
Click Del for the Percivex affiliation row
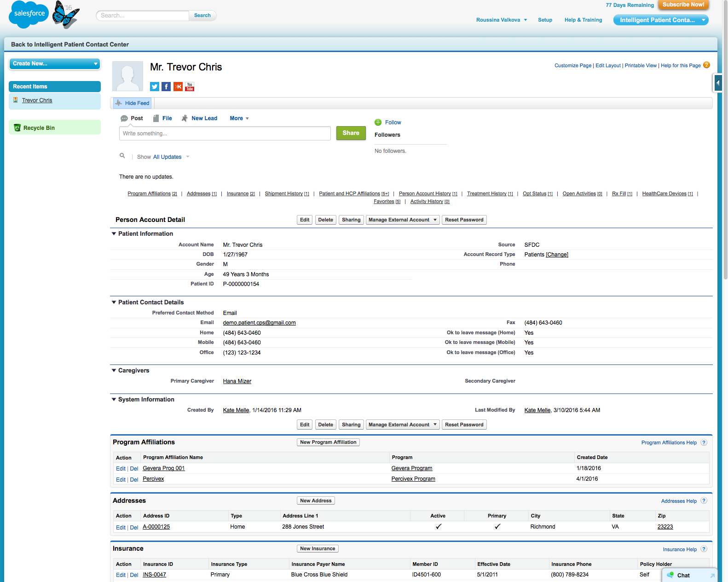[134, 480]
